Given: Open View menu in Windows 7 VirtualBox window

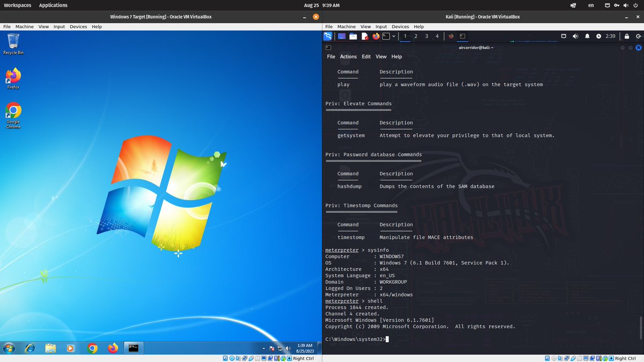Looking at the screenshot, I should coord(43,26).
